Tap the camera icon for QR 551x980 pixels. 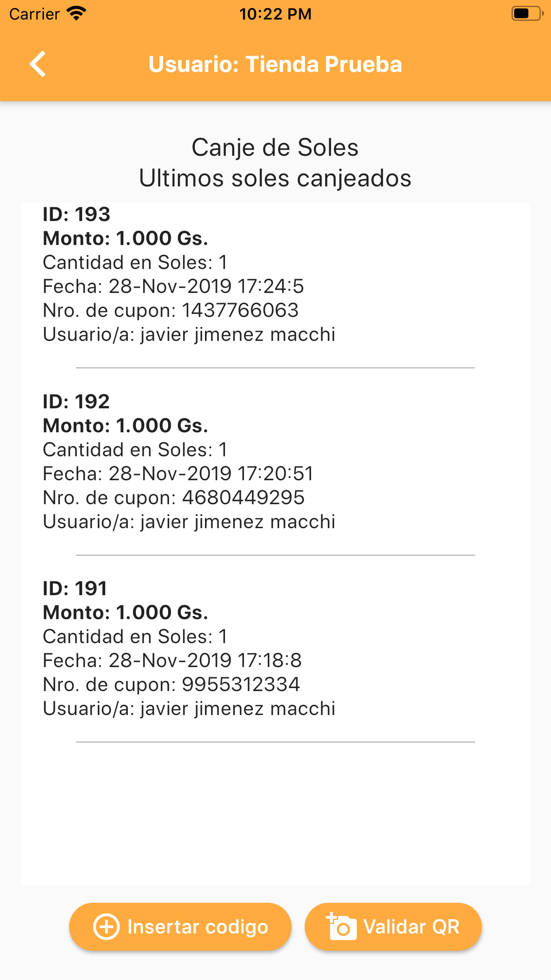[x=342, y=927]
